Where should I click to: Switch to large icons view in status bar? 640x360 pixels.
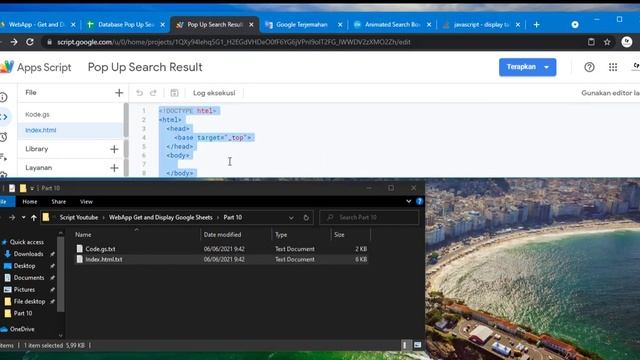pos(417,345)
